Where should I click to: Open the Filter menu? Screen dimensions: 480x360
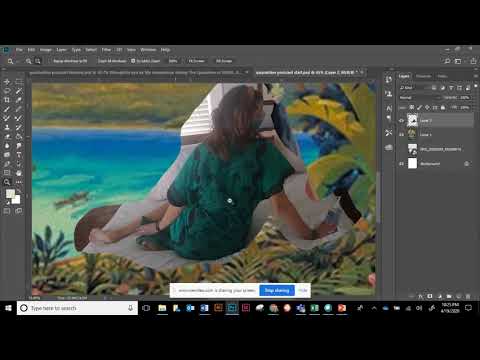pyautogui.click(x=106, y=50)
